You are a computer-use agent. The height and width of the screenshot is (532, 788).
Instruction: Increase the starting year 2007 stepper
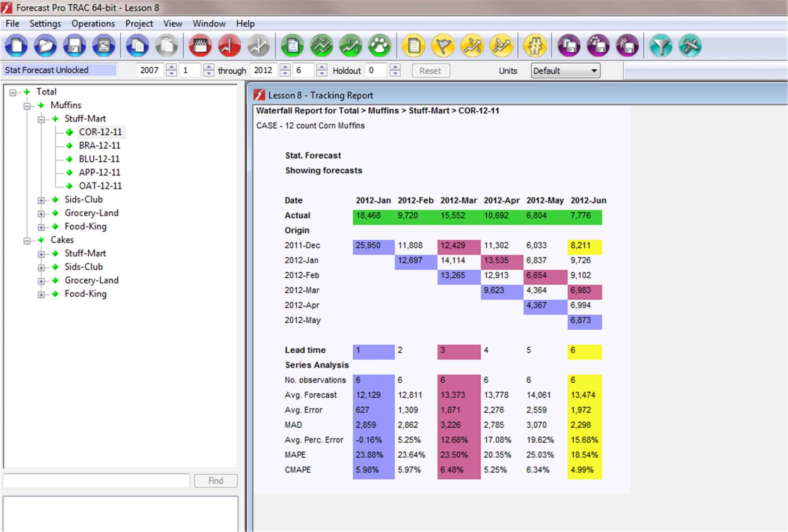point(171,67)
